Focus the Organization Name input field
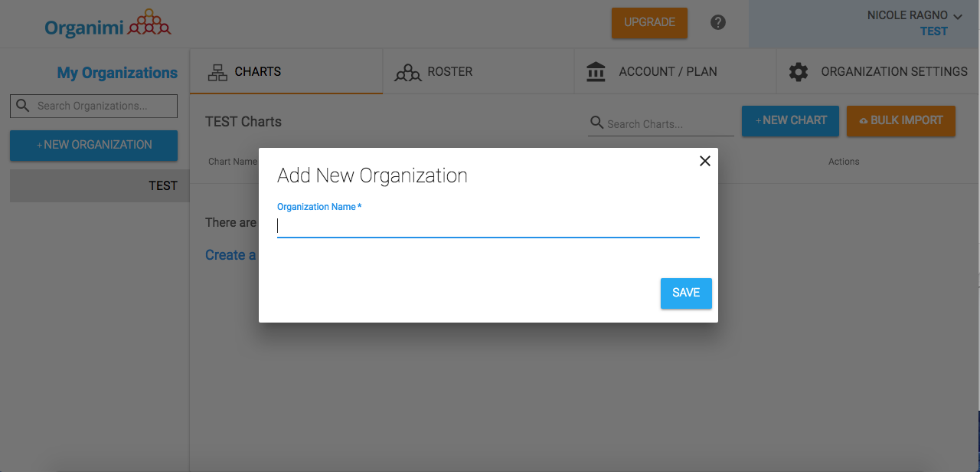The image size is (980, 472). (488, 226)
